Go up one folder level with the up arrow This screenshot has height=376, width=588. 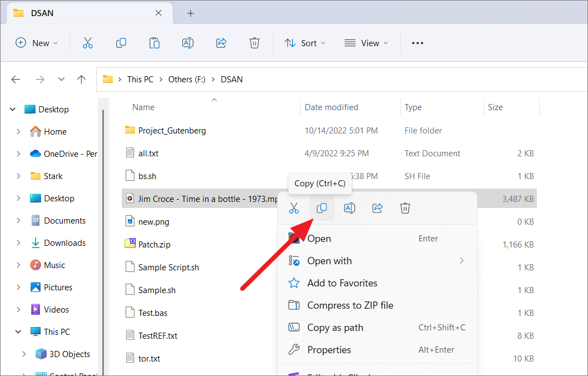pyautogui.click(x=81, y=79)
